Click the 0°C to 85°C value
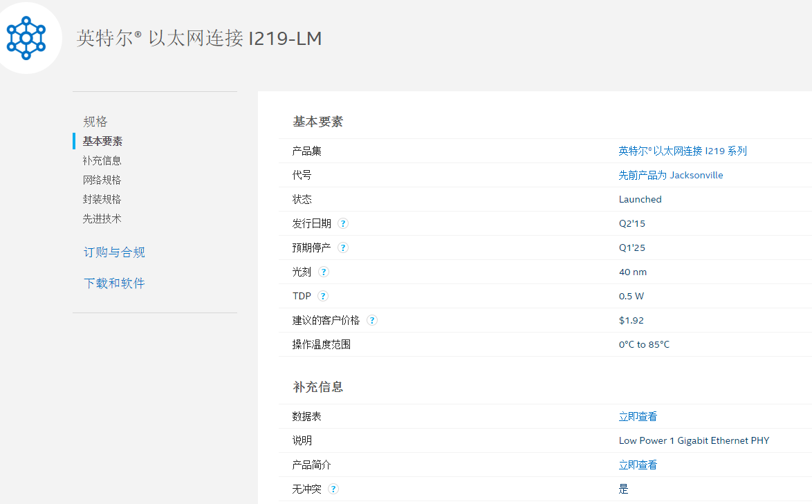The height and width of the screenshot is (504, 812). click(x=644, y=344)
